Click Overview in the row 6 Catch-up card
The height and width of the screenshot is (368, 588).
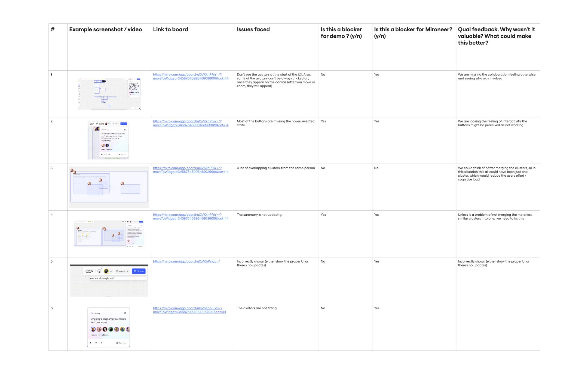tap(121, 343)
